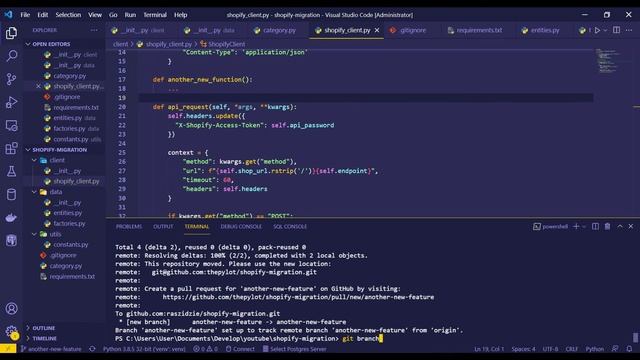
Task: Run Python file with play button
Action: click(x=597, y=30)
